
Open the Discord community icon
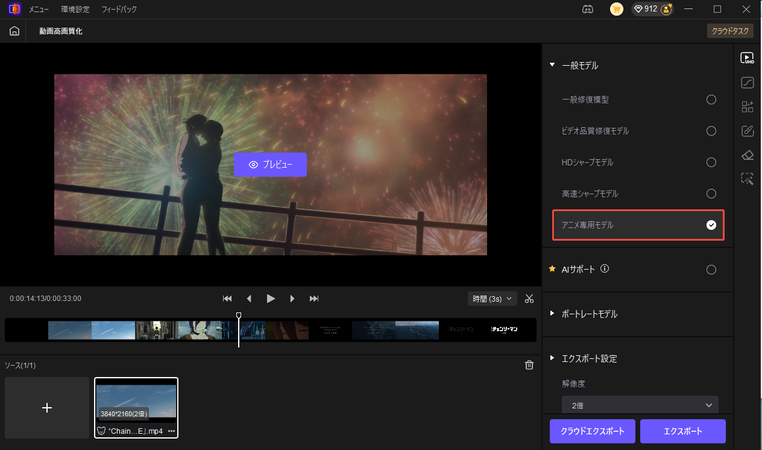(x=588, y=9)
